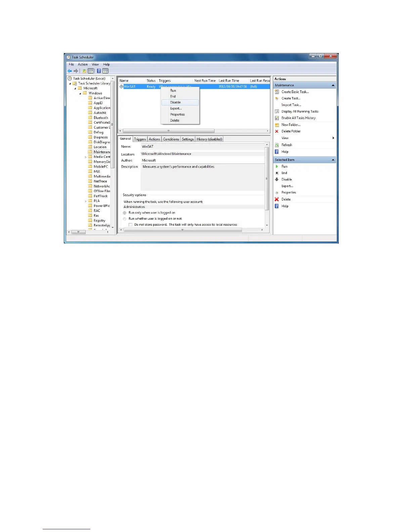Click the red X Delete Folder icon
Screen dimensions: 411x532
click(277, 131)
